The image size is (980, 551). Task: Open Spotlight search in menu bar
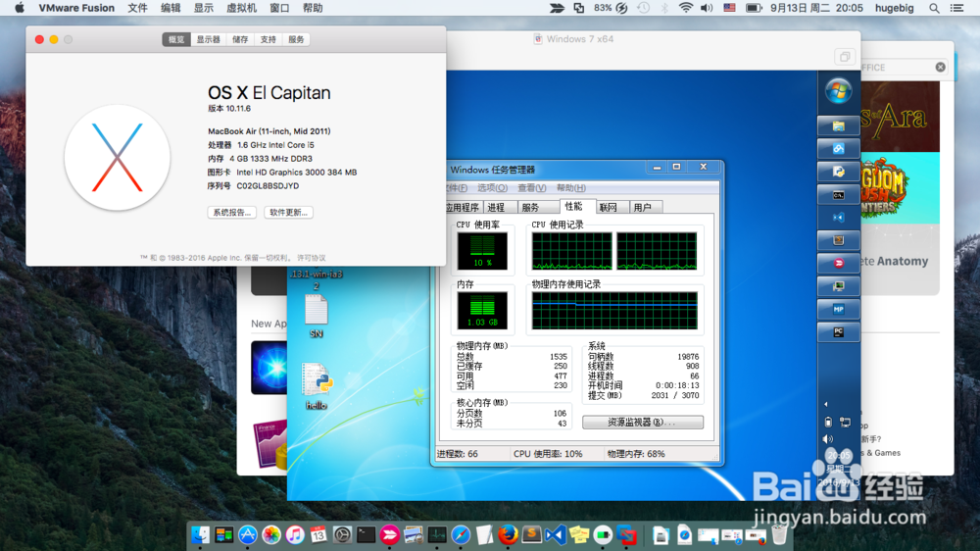934,8
